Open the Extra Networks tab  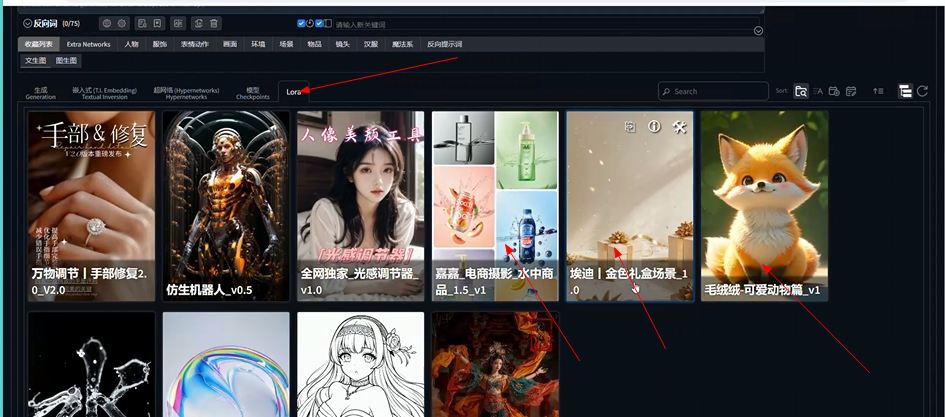[x=89, y=44]
